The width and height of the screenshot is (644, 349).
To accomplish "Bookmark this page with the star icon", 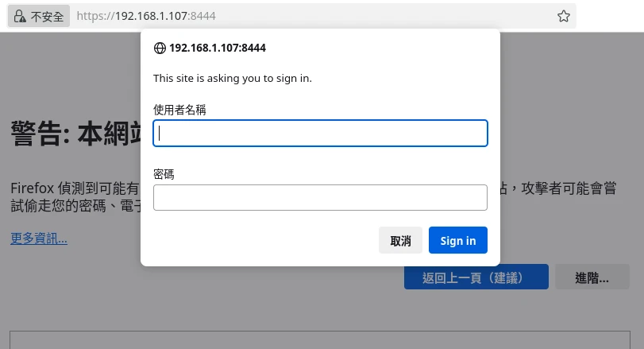I will [564, 16].
